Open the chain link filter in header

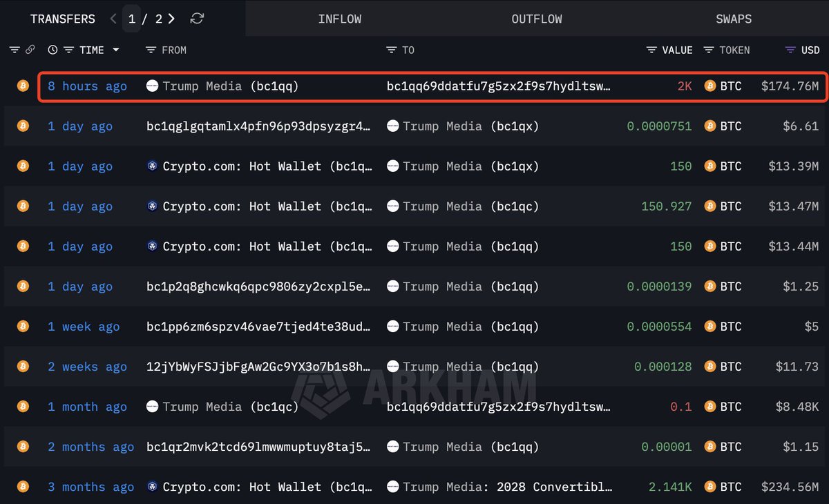(30, 50)
